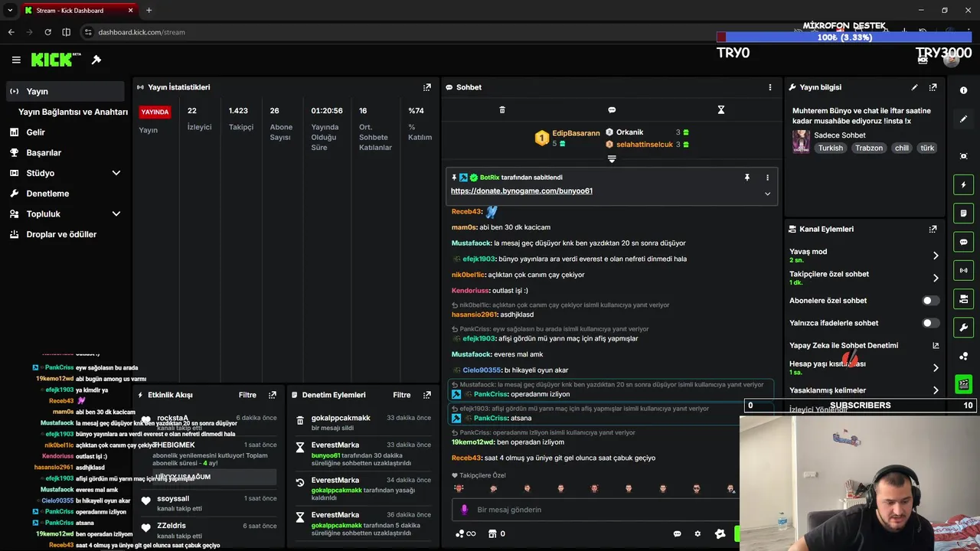Screen dimensions: 980x551
Task: Open the Denetleme sidebar page
Action: point(65,194)
